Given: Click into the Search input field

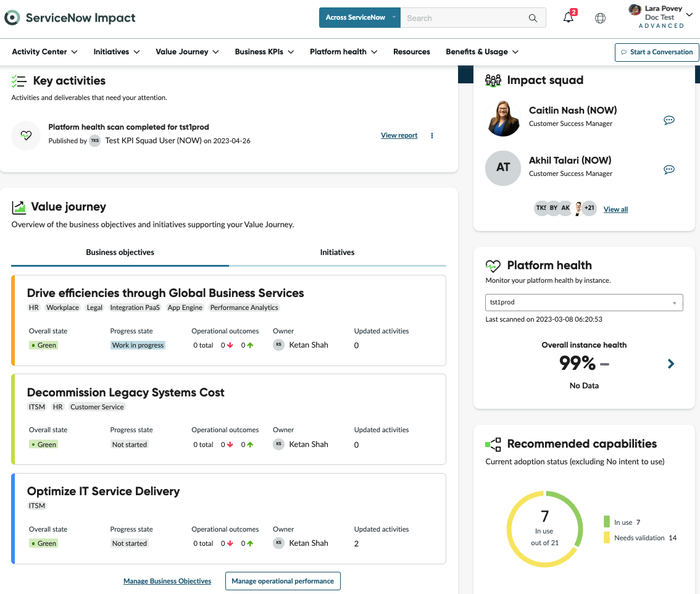Looking at the screenshot, I should (464, 18).
